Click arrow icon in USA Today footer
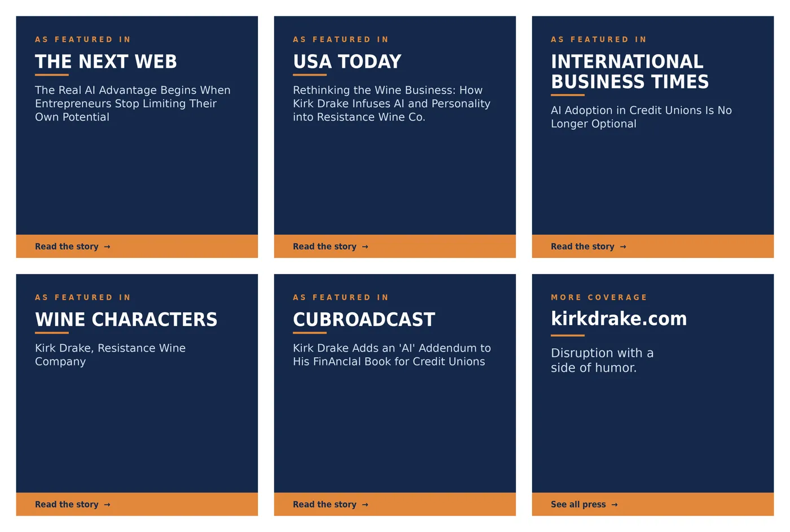 [365, 247]
